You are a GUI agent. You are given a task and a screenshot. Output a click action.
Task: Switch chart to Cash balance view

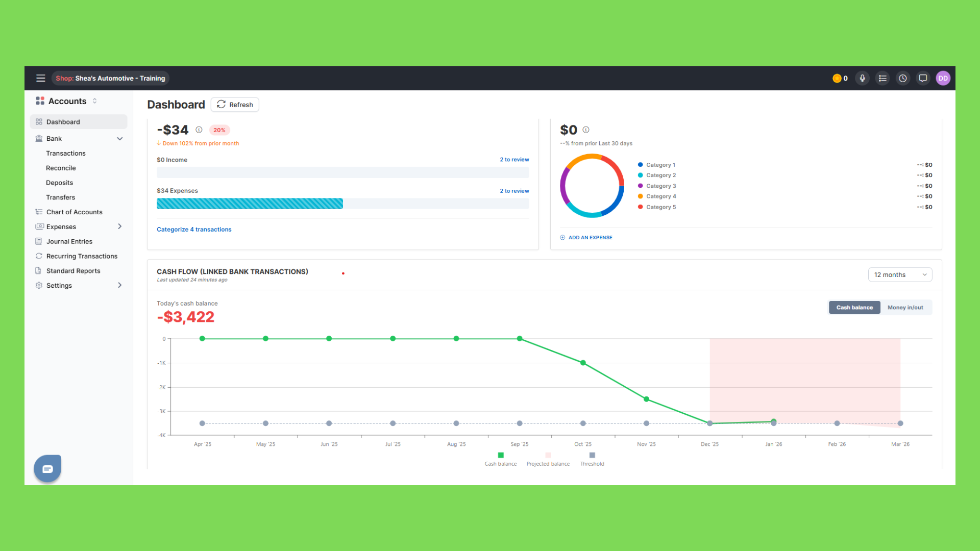(x=854, y=307)
